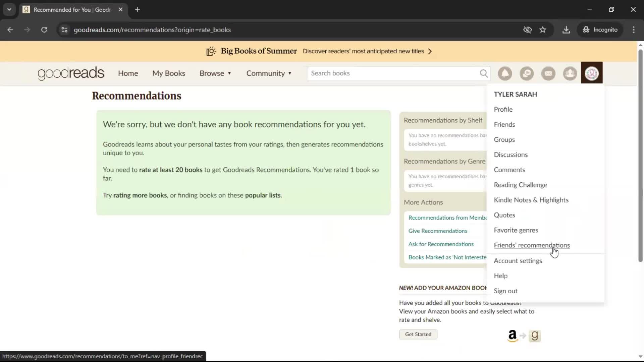Screen dimensions: 644x362
Task: Select Help from the user menu
Action: click(500, 276)
